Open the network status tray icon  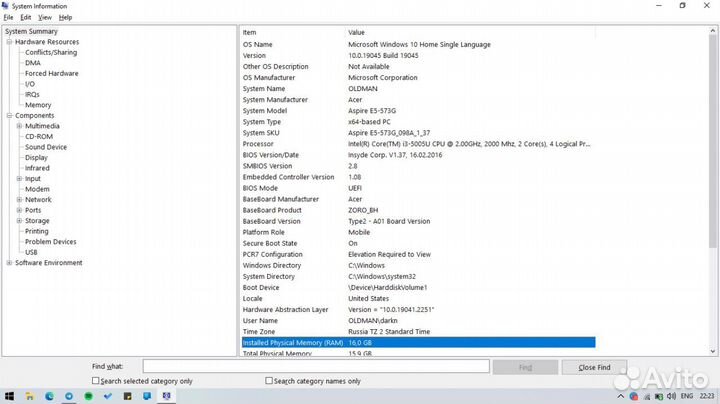click(x=647, y=396)
